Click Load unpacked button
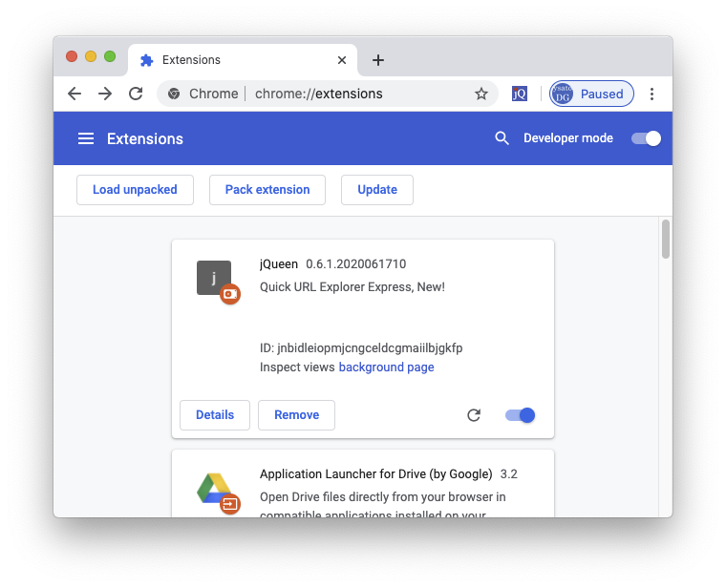 coord(135,190)
